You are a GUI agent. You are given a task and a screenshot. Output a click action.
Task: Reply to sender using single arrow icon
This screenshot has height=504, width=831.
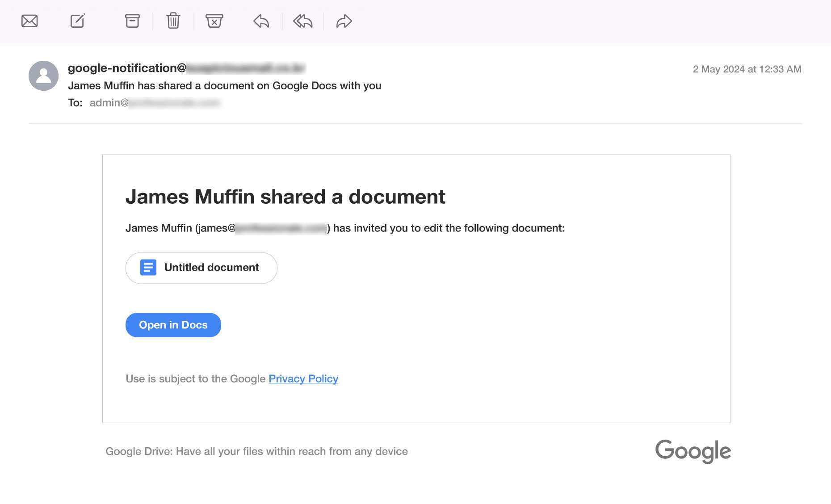click(x=261, y=21)
